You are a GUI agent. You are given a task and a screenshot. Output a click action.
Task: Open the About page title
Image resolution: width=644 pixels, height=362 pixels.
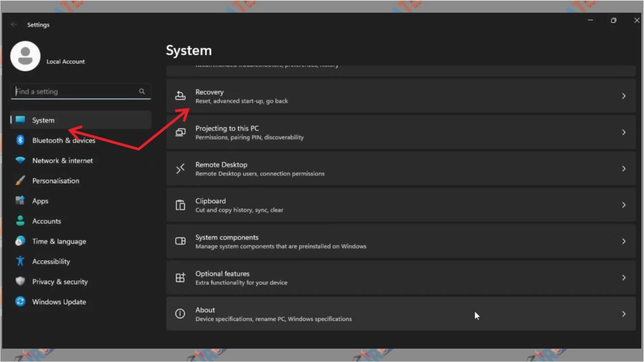[x=205, y=310]
